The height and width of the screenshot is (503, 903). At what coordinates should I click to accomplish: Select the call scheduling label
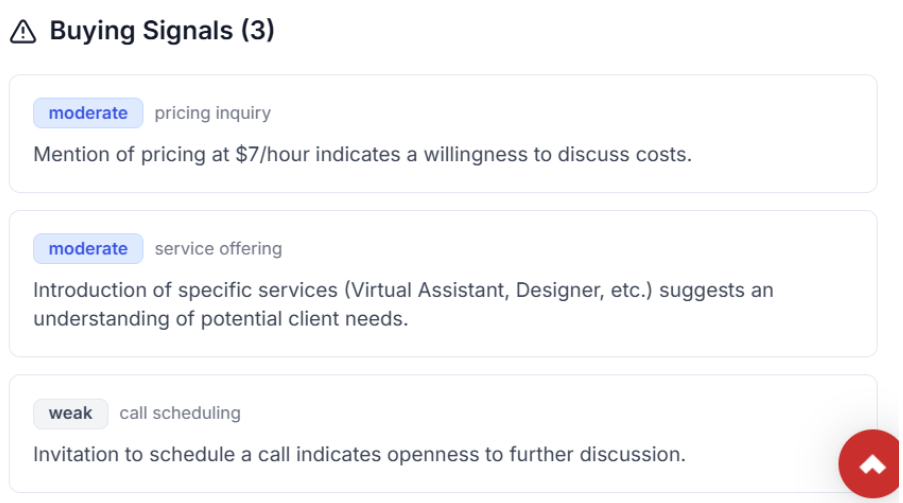[x=180, y=413]
